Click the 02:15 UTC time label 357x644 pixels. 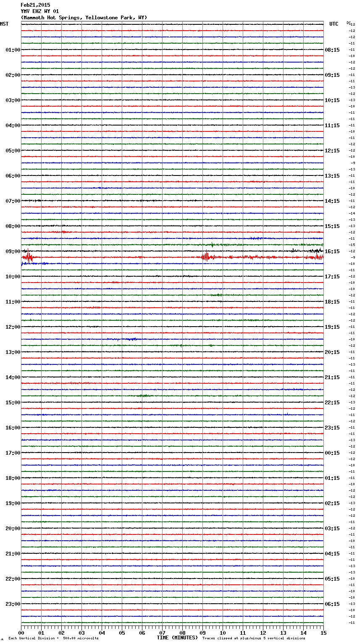[332, 503]
